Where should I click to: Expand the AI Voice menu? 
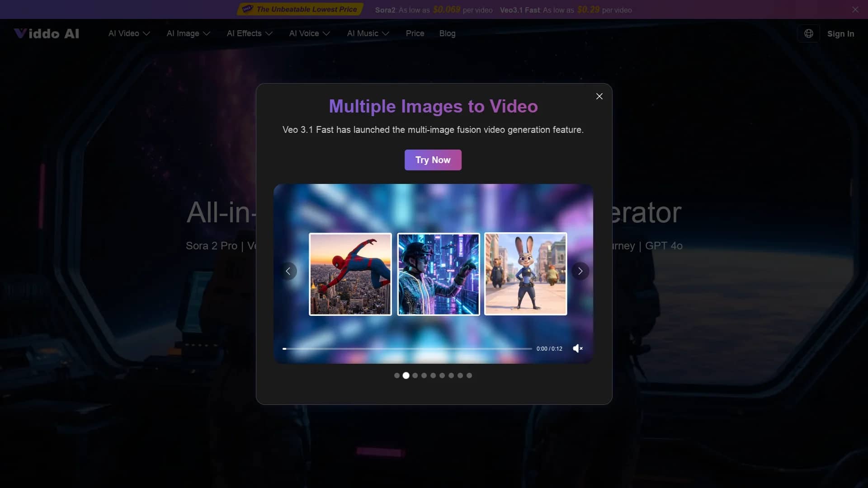[x=310, y=33]
